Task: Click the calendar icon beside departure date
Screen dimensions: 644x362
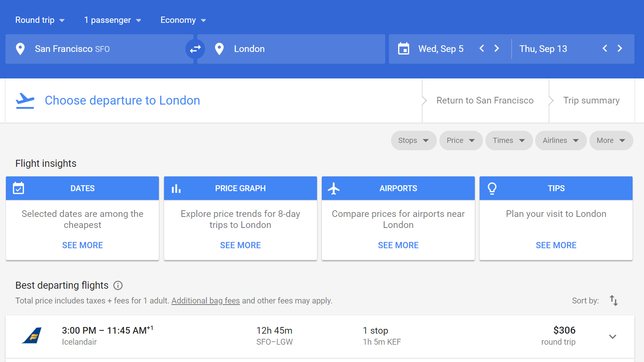Action: [404, 49]
